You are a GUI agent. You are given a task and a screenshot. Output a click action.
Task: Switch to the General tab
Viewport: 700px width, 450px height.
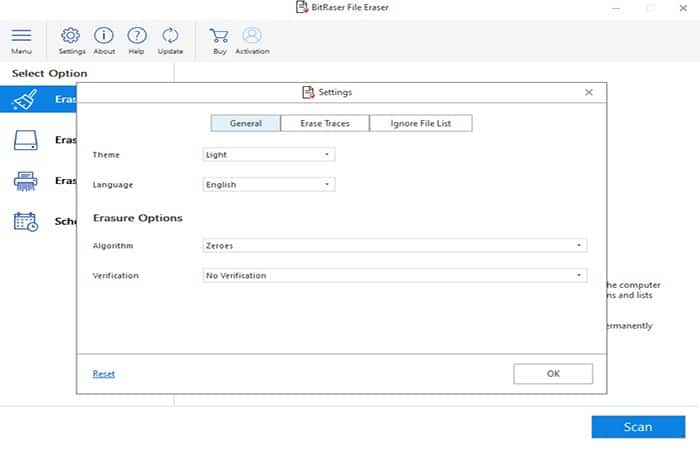[x=246, y=123]
